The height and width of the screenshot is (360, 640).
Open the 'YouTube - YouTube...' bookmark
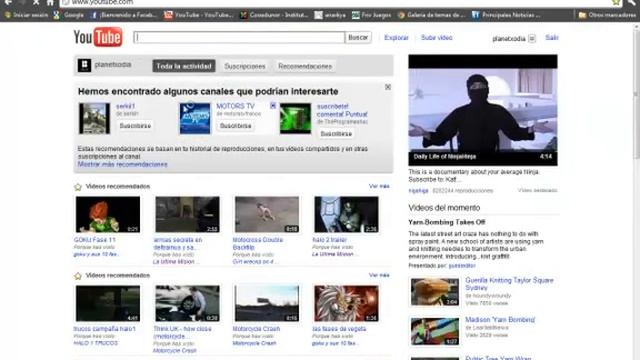click(199, 15)
